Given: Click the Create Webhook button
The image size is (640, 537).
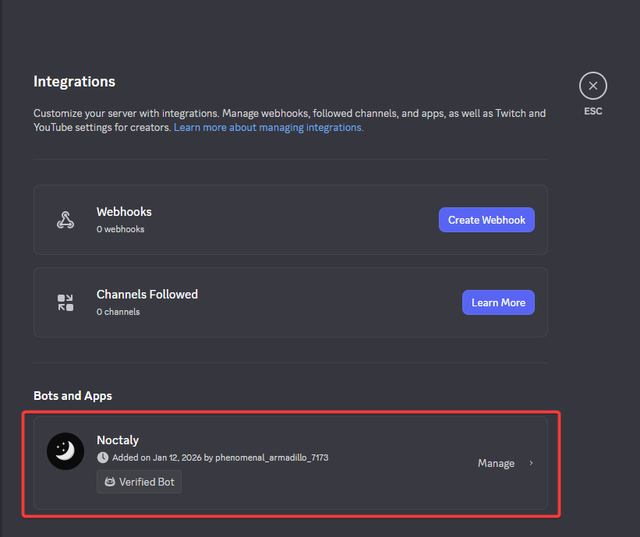Looking at the screenshot, I should (487, 220).
